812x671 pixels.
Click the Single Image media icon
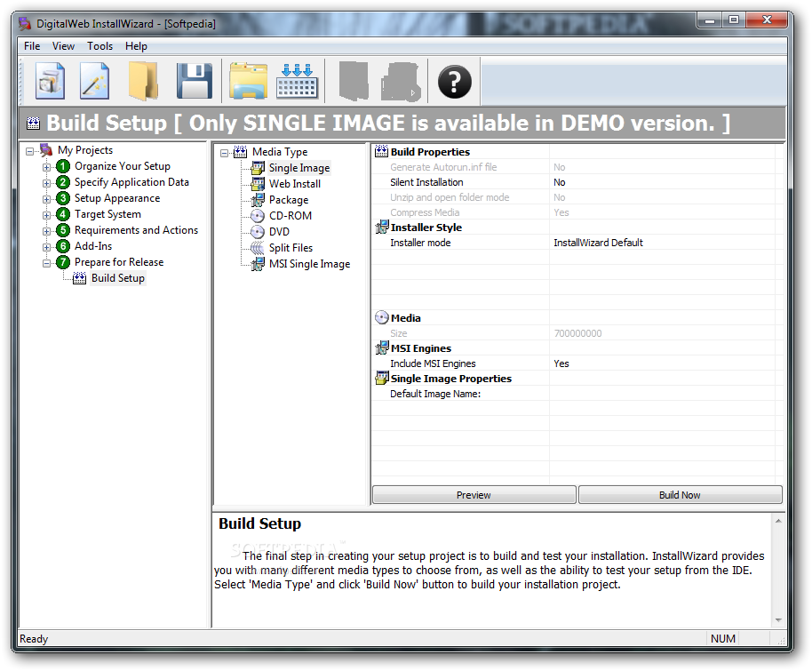[258, 168]
